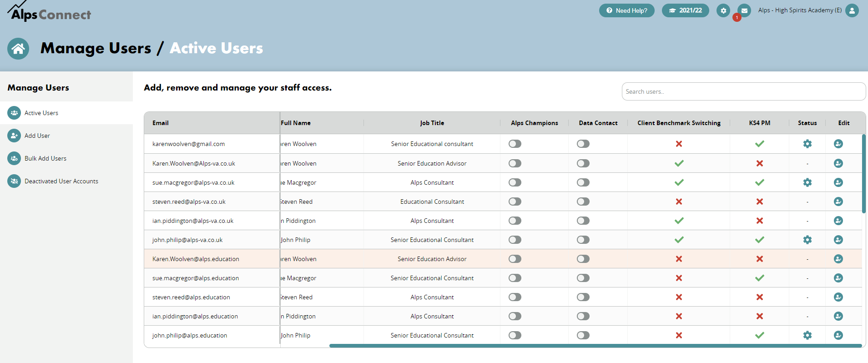Edit user Karen.Woolven@alps.education

tap(838, 259)
